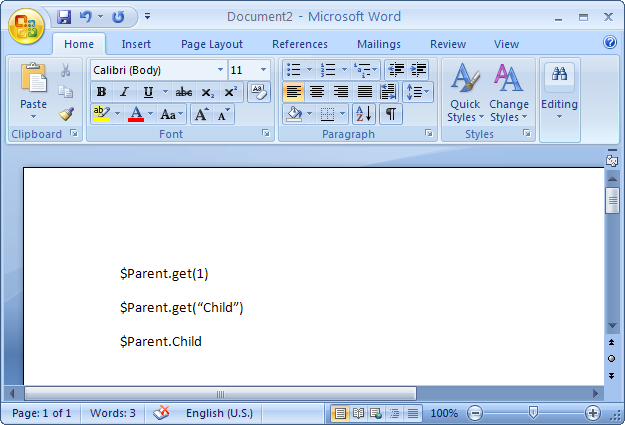Open the Quick Styles gallery

click(x=465, y=92)
